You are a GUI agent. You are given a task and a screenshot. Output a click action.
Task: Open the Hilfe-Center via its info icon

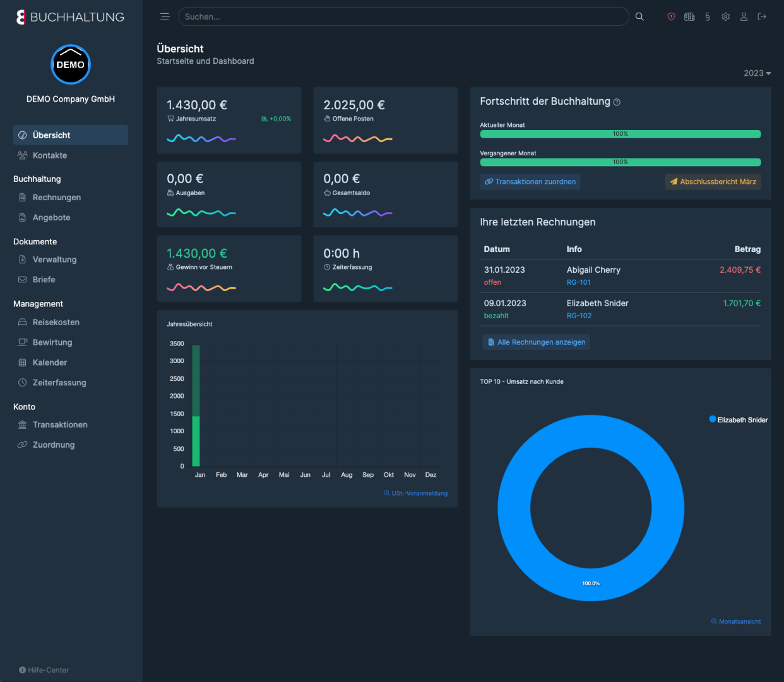[x=23, y=670]
